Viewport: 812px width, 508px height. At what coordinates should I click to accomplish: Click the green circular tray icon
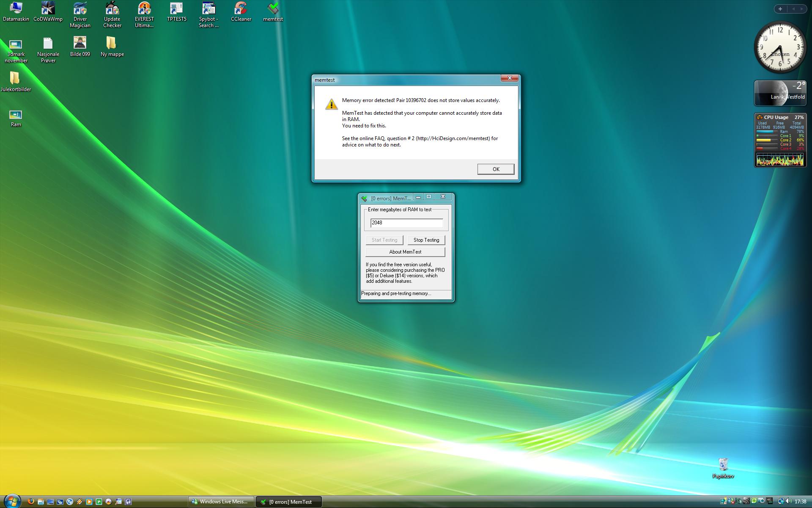pos(754,501)
